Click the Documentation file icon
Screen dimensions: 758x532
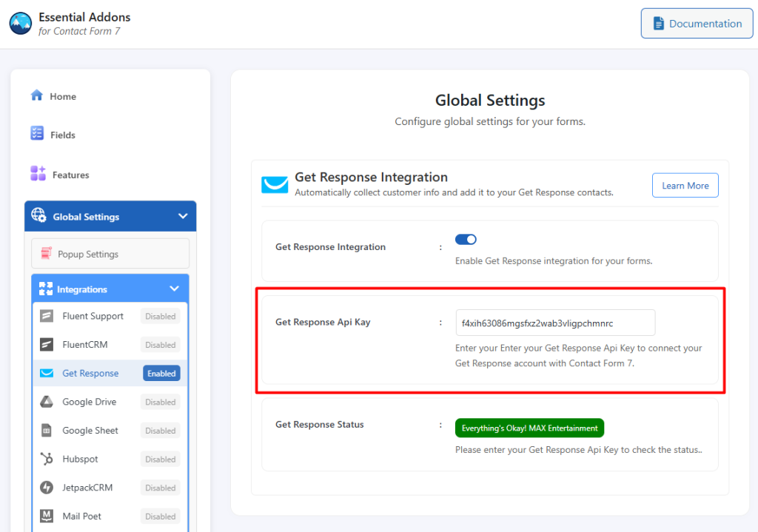[x=658, y=23]
